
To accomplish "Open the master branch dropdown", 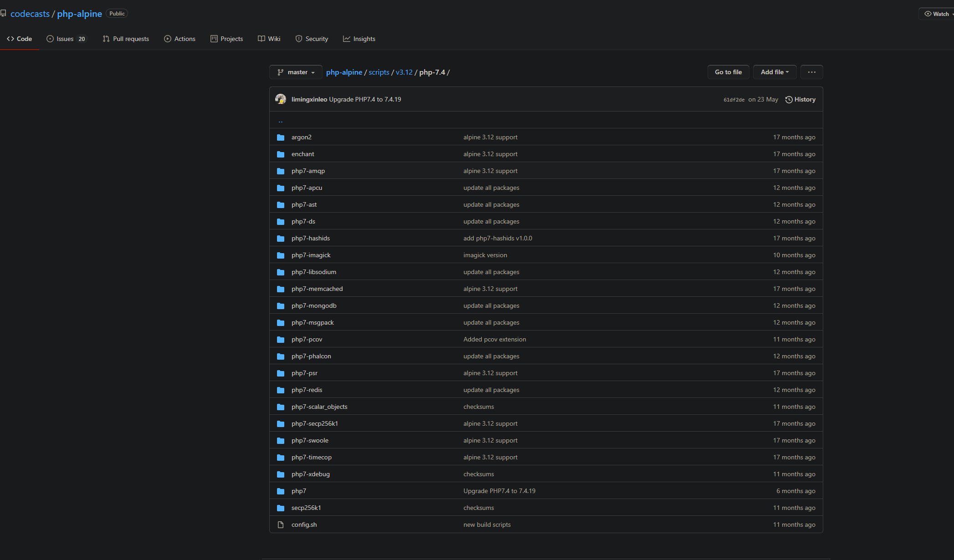I will click(296, 72).
